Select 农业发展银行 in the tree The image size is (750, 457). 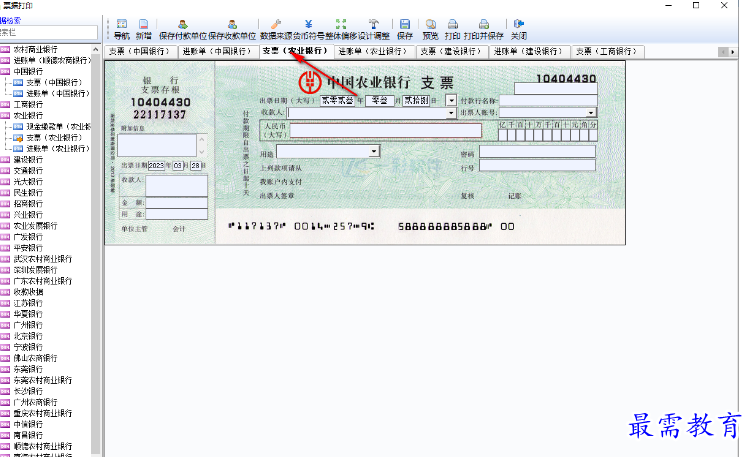point(35,226)
